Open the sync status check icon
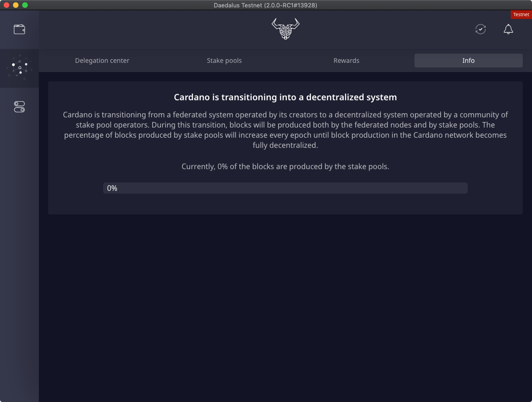 coord(481,29)
